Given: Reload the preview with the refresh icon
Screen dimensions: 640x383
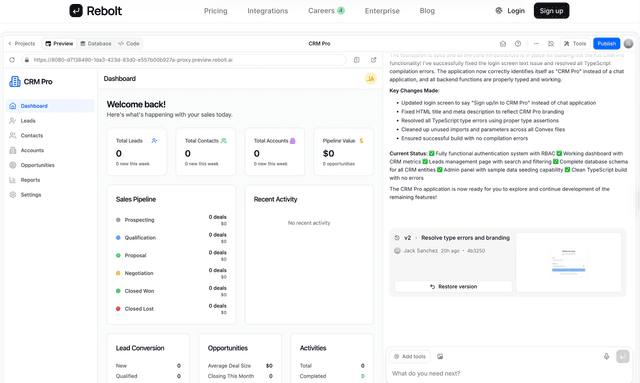Looking at the screenshot, I should (x=12, y=60).
